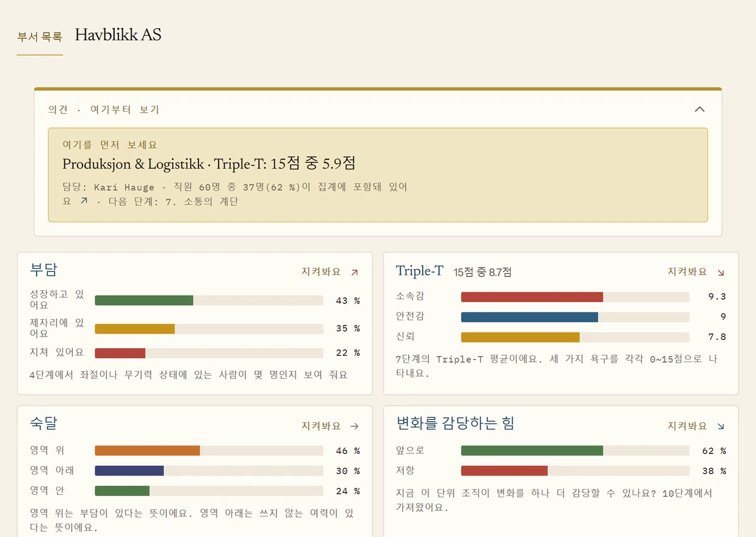Collapse the 의견 panel with chevron
This screenshot has height=537, width=756.
tap(699, 109)
